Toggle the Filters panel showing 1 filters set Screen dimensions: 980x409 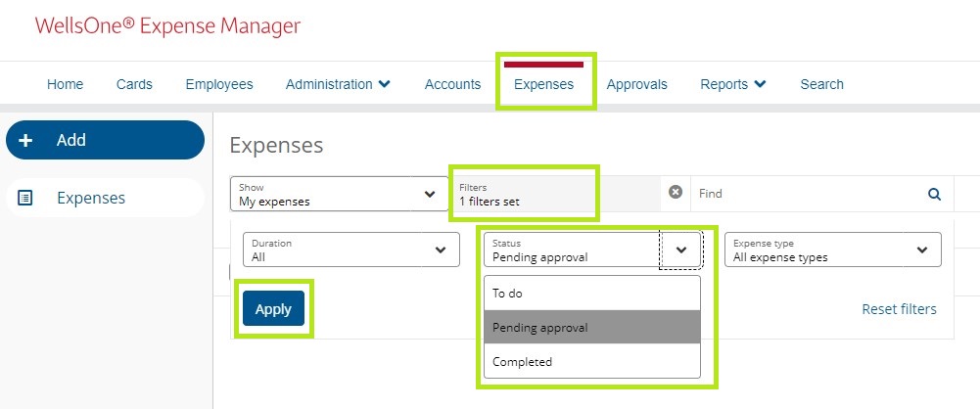click(x=524, y=194)
